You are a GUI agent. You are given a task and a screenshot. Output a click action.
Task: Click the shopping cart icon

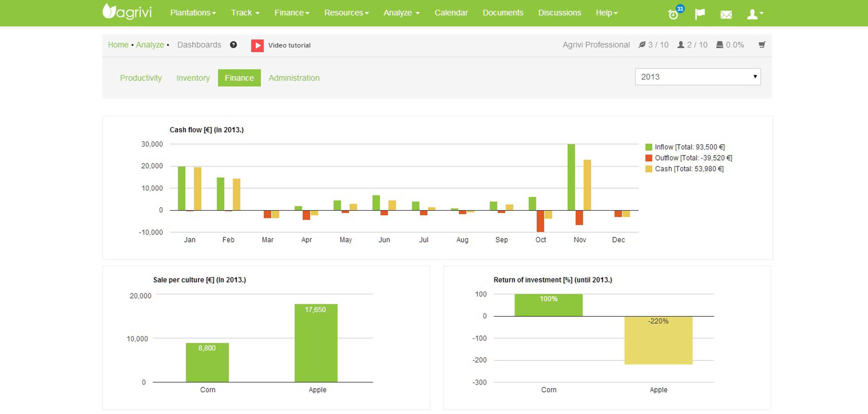(x=762, y=45)
